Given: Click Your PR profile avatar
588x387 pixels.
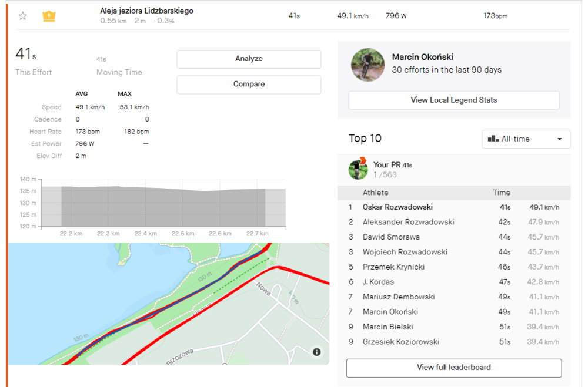Looking at the screenshot, I should pos(358,169).
